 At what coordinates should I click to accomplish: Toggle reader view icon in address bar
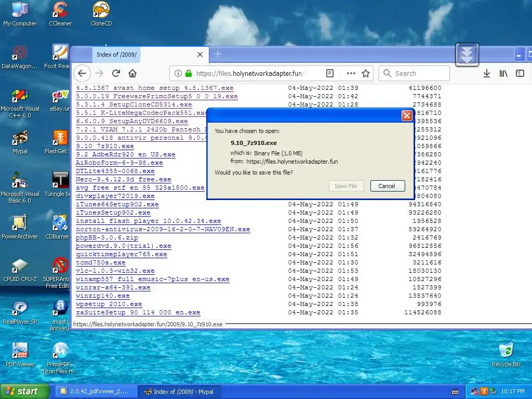330,73
